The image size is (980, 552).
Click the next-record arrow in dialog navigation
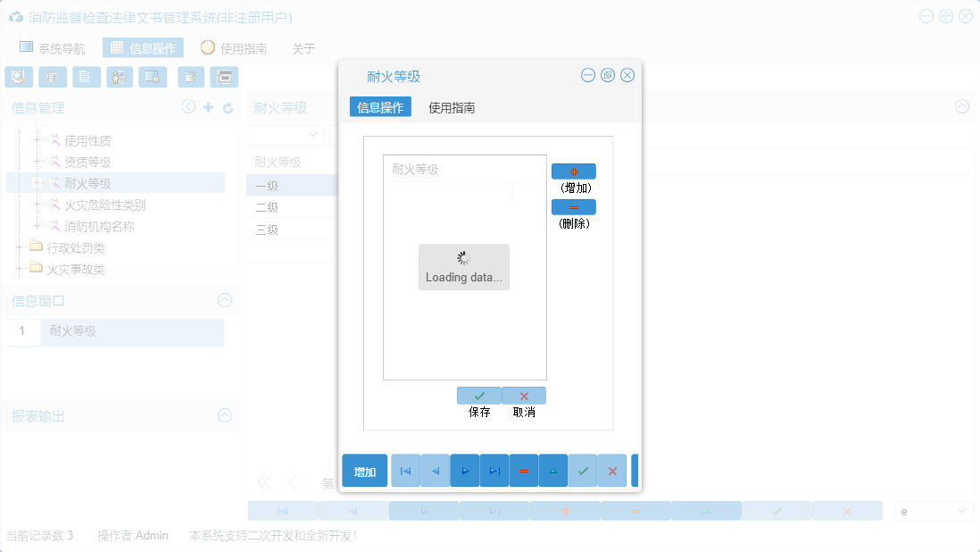(464, 470)
